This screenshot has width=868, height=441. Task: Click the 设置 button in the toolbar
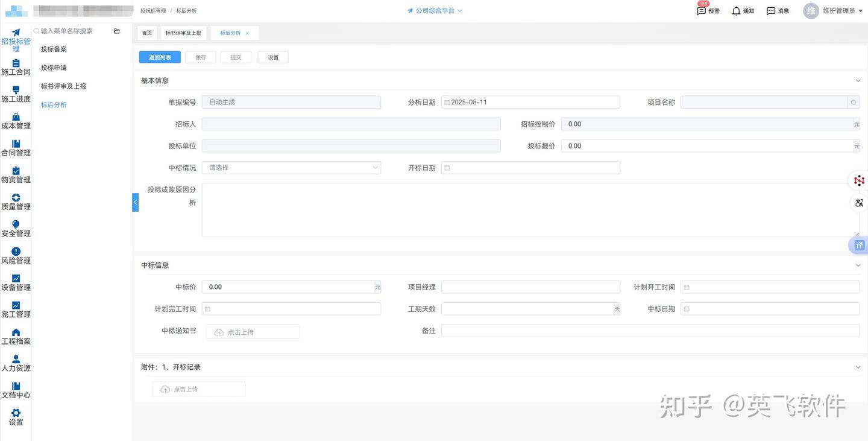coord(273,57)
